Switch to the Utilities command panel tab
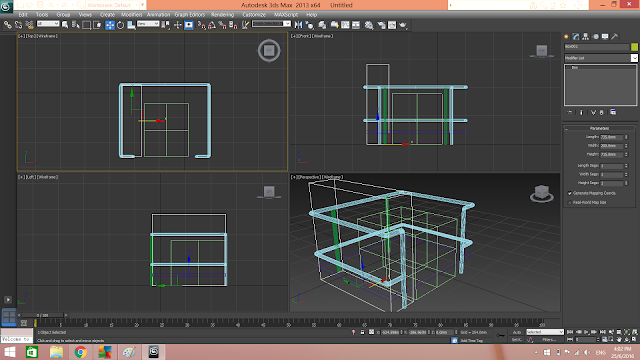Image resolution: width=640 pixels, height=360 pixels. [x=615, y=37]
